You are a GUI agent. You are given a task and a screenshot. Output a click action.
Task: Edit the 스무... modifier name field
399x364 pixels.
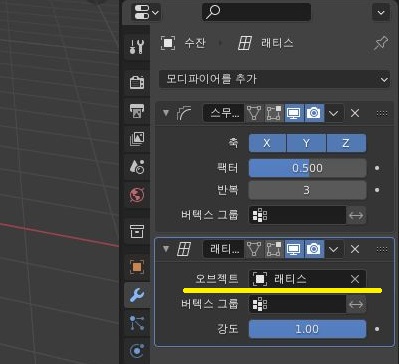[224, 113]
